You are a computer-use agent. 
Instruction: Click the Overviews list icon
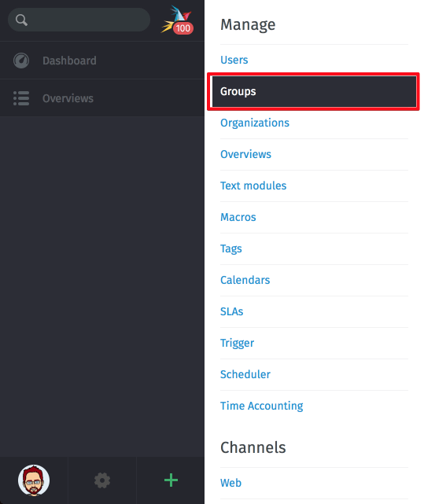(21, 98)
